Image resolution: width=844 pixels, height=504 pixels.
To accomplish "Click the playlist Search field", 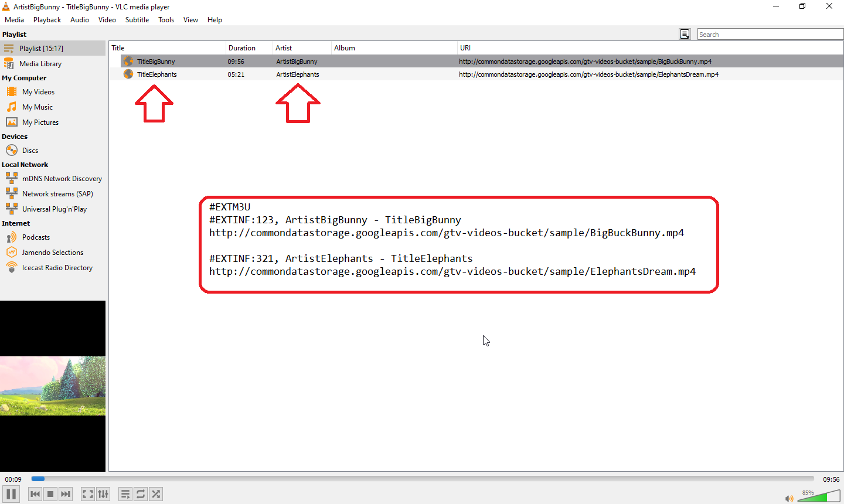I will click(770, 35).
